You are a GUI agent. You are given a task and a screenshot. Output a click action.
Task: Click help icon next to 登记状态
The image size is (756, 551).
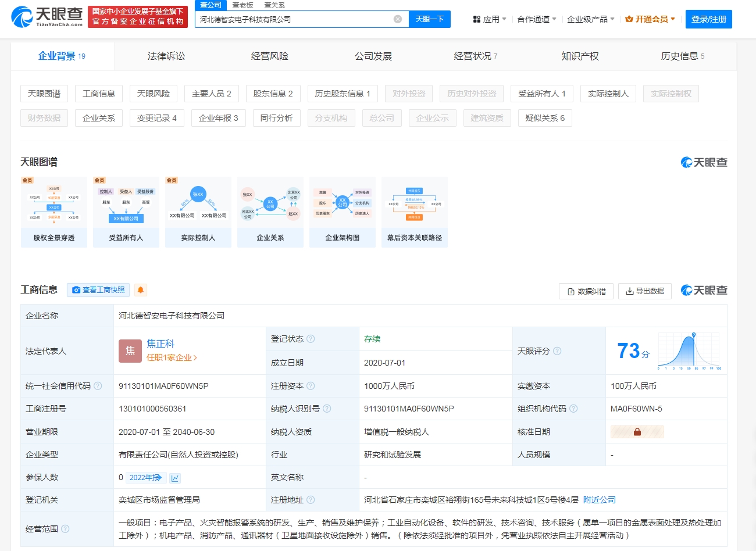point(311,339)
